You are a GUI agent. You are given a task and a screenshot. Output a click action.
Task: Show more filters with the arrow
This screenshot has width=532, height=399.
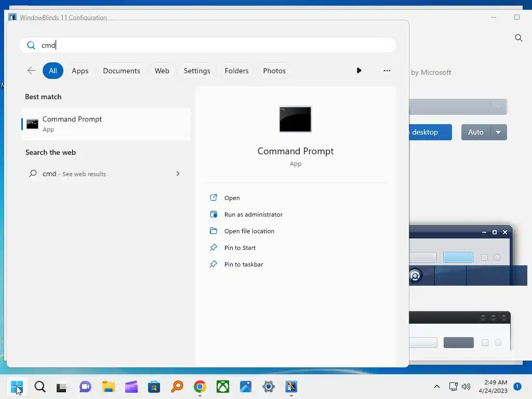pyautogui.click(x=359, y=71)
